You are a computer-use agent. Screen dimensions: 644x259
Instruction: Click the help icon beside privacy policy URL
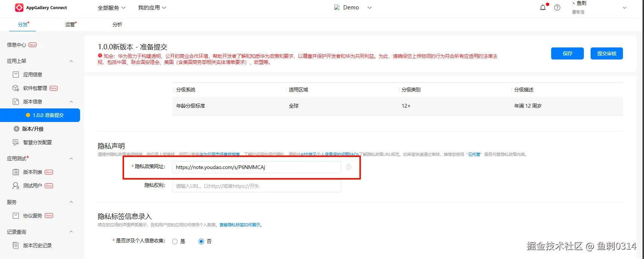click(x=349, y=167)
